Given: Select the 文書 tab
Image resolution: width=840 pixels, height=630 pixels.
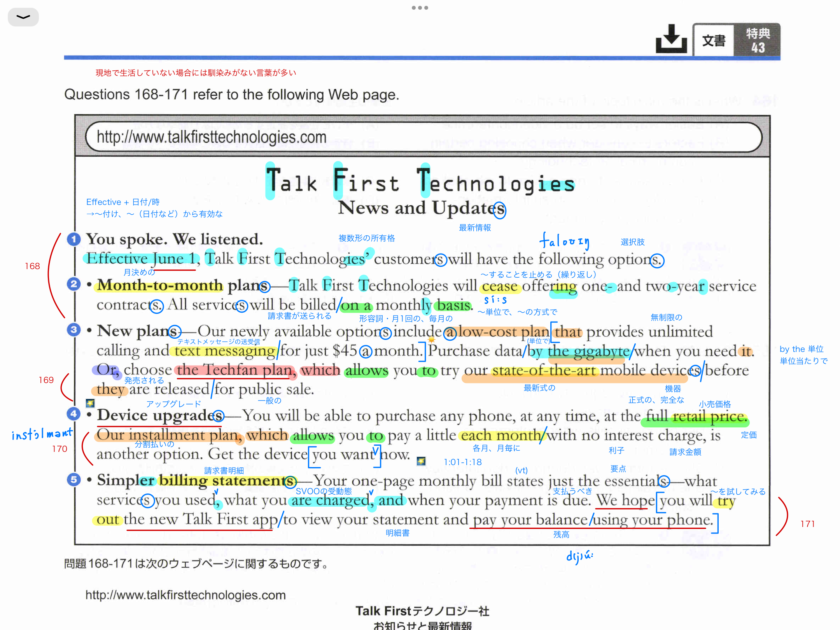Looking at the screenshot, I should click(714, 40).
